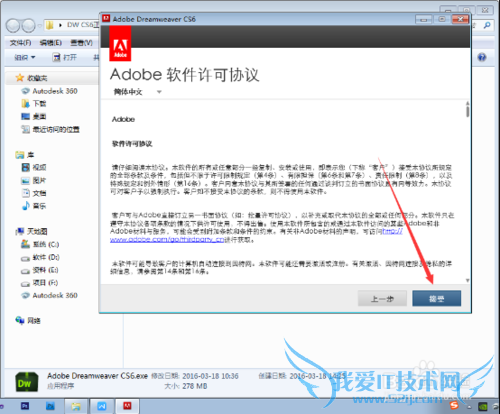The width and height of the screenshot is (500, 414).
Task: Open the 编辑(E) menu in Explorer
Action: point(51,43)
